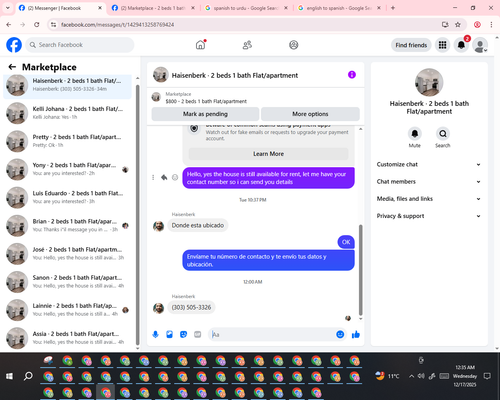500x400 pixels.
Task: Send a thumbs-up like
Action: [x=356, y=334]
